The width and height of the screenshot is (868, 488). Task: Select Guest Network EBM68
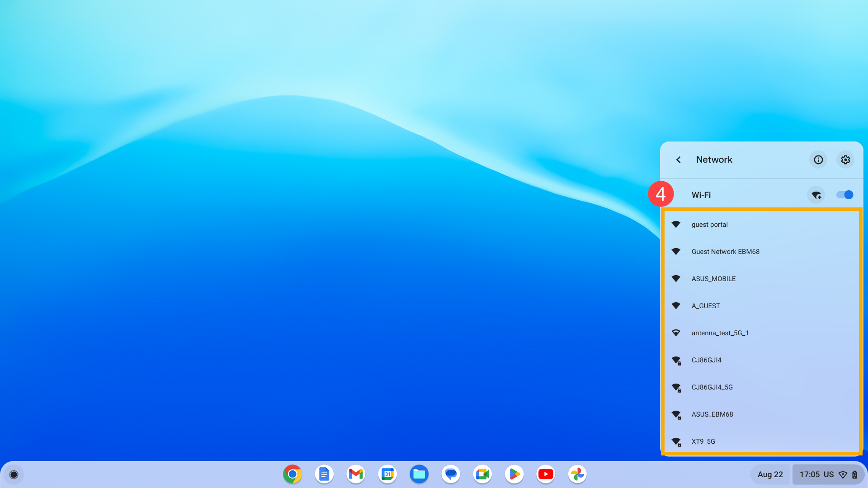tap(725, 252)
